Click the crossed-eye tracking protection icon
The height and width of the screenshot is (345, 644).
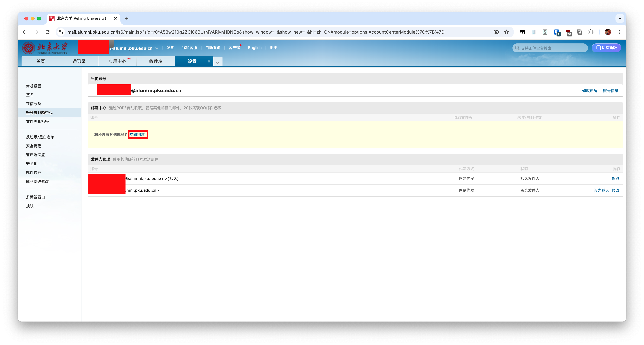(496, 32)
